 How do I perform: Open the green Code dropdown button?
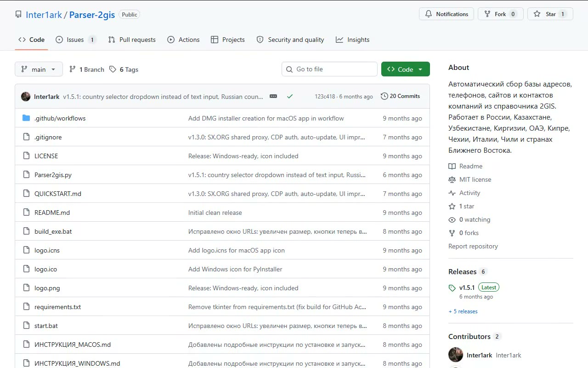point(406,69)
